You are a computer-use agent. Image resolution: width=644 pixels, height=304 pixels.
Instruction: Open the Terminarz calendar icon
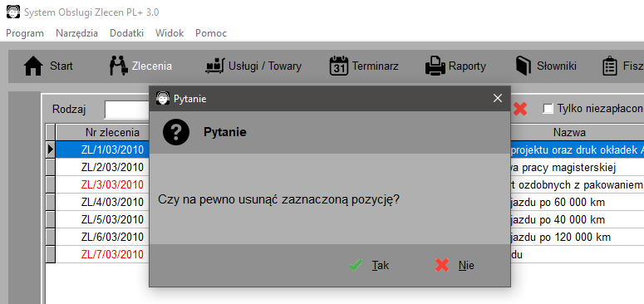(x=339, y=66)
